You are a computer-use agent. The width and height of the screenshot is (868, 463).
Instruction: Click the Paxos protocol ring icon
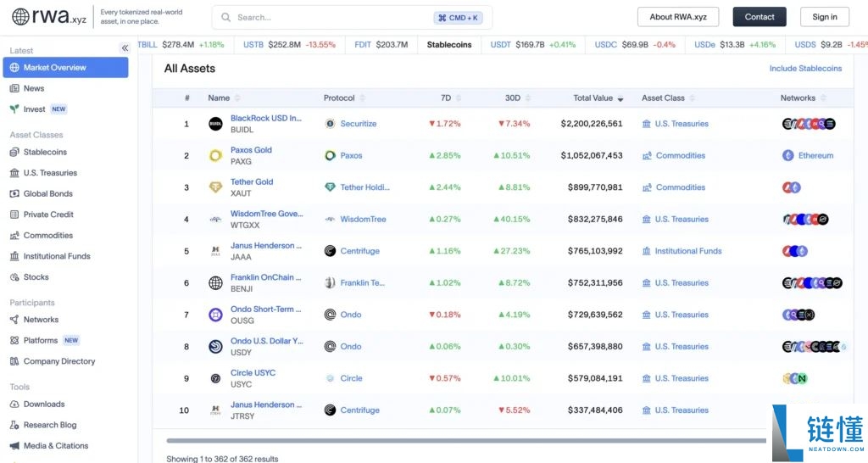click(330, 156)
